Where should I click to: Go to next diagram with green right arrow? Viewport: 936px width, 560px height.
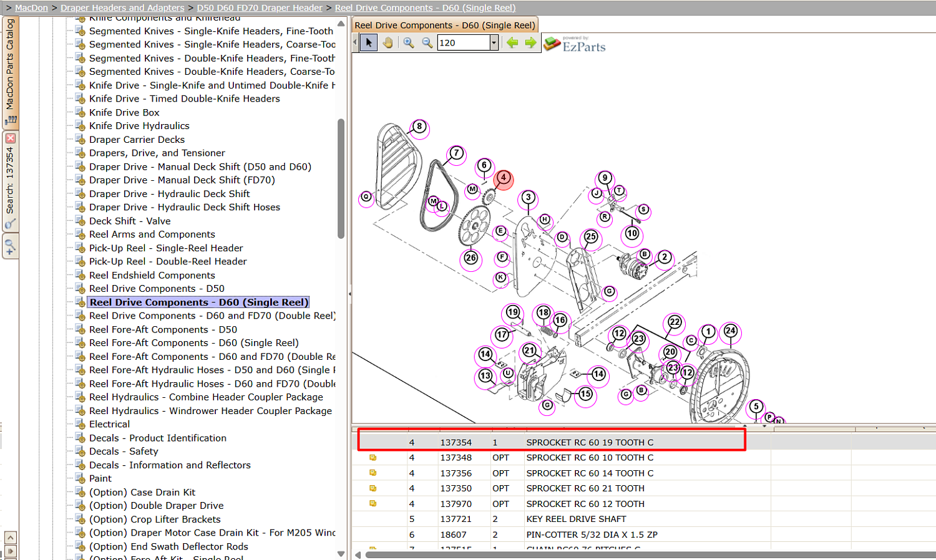(x=530, y=42)
